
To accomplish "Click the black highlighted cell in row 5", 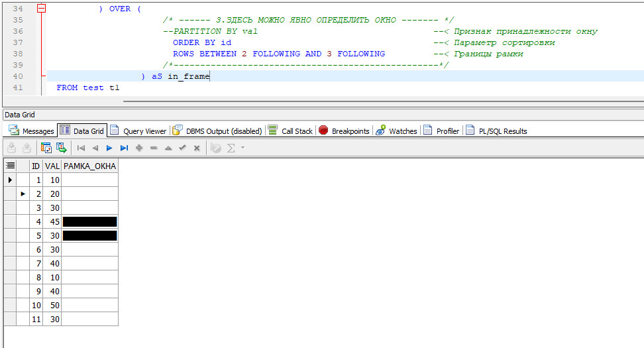I will tap(89, 235).
